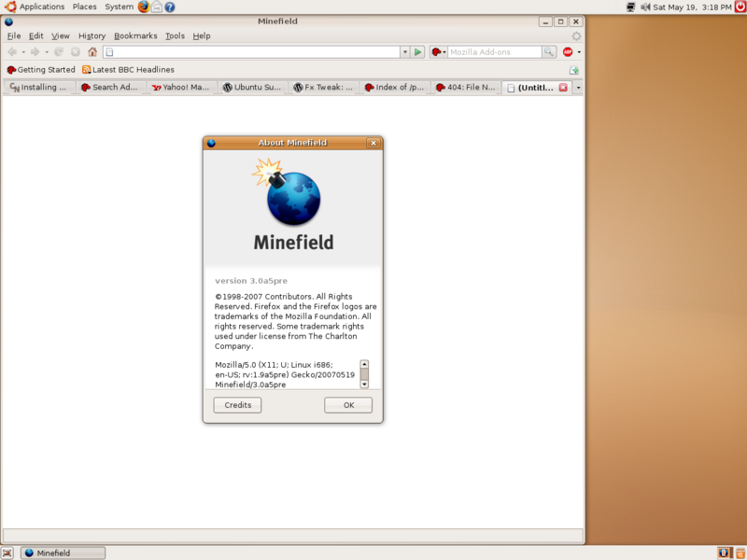Click the date and time clock
The width and height of the screenshot is (747, 560).
click(x=692, y=7)
